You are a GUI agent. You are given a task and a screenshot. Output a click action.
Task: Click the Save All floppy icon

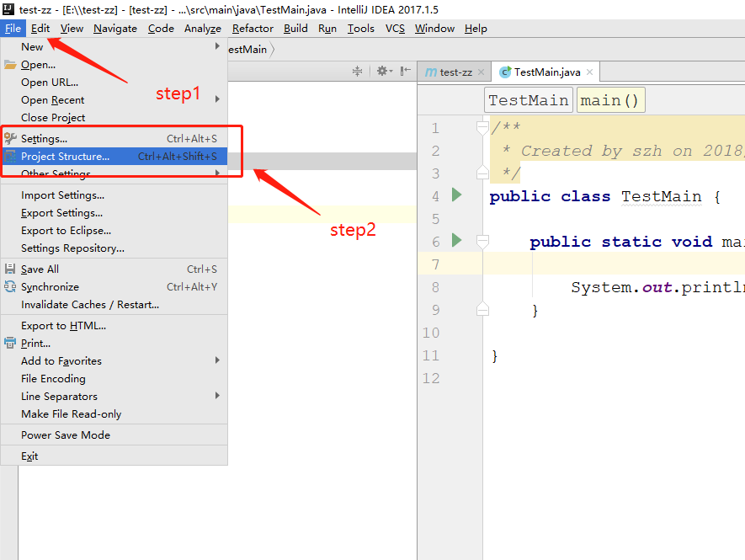(10, 269)
